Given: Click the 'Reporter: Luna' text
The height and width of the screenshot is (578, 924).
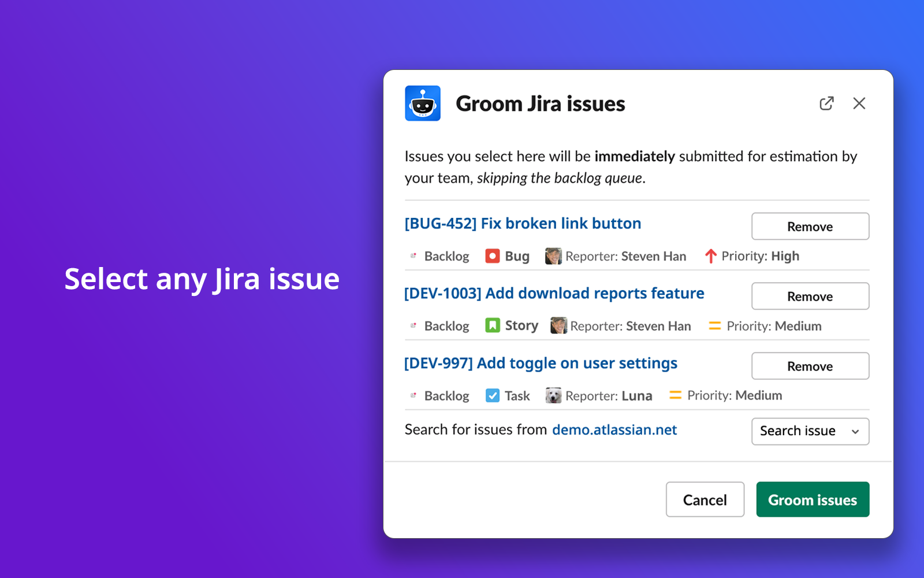Looking at the screenshot, I should coord(609,396).
